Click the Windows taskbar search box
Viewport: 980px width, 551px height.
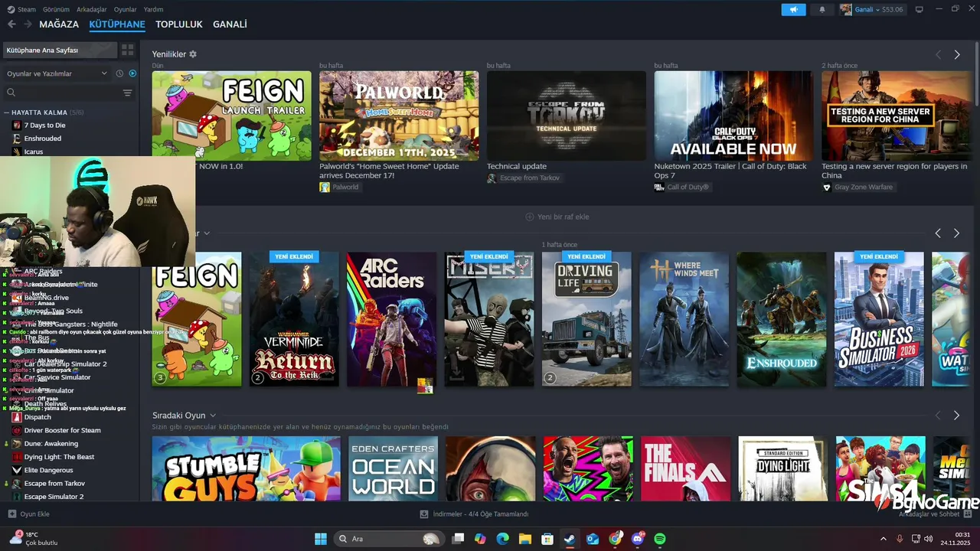point(390,539)
